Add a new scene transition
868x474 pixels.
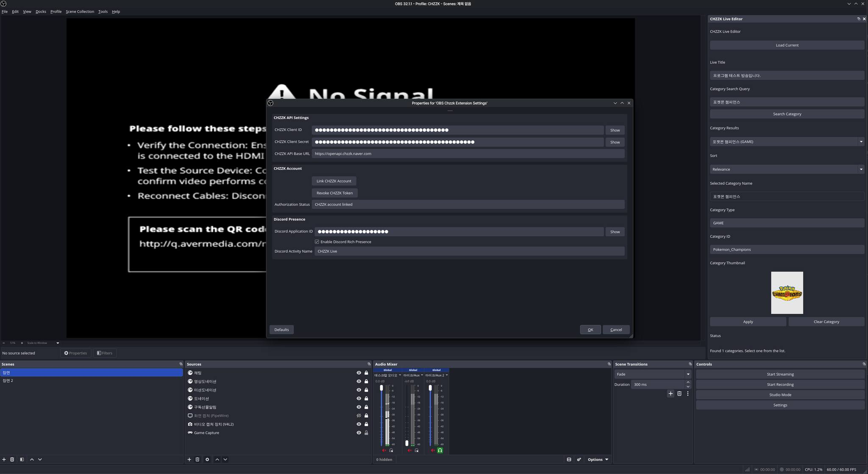click(670, 394)
